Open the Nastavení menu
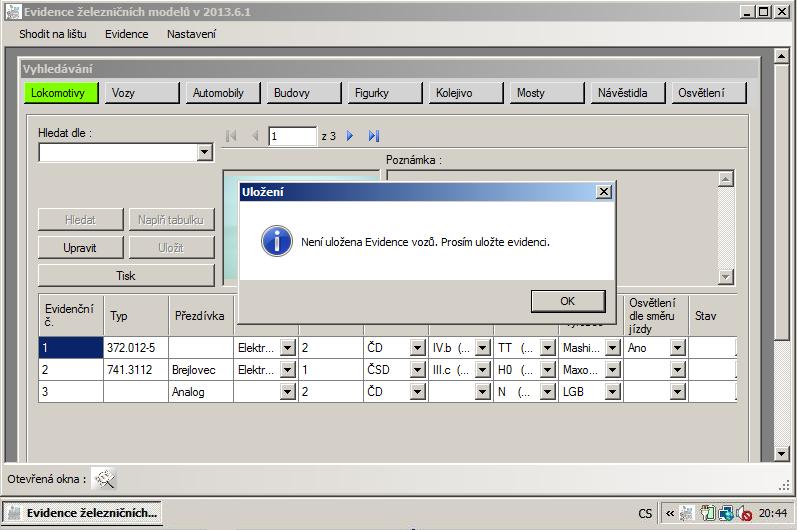This screenshot has height=530, width=797. pyautogui.click(x=191, y=34)
